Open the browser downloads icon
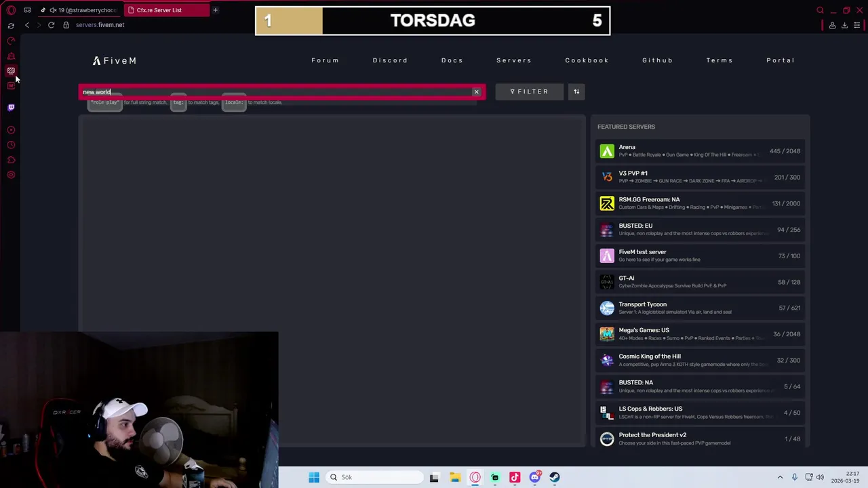868x488 pixels. tap(844, 25)
